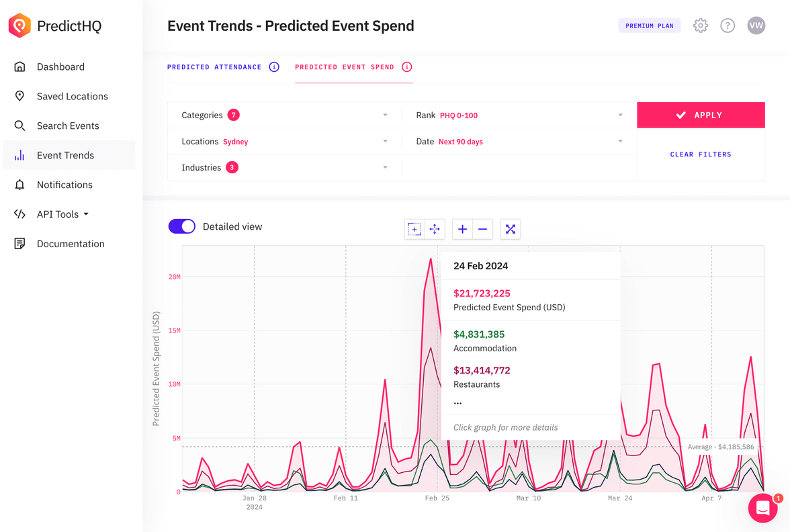
Task: Open the settings gear icon
Action: tap(700, 26)
